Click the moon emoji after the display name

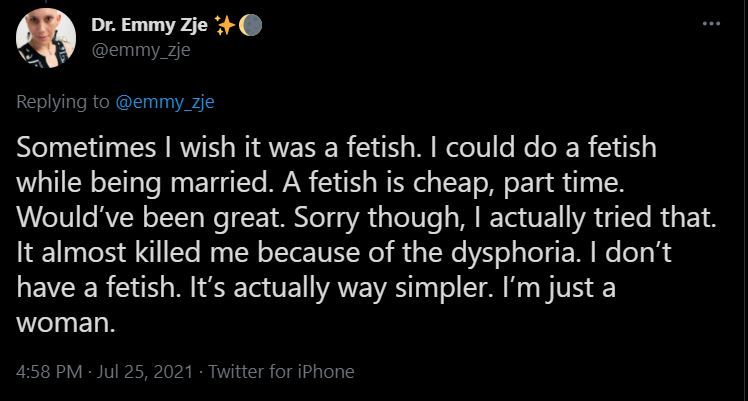click(251, 27)
